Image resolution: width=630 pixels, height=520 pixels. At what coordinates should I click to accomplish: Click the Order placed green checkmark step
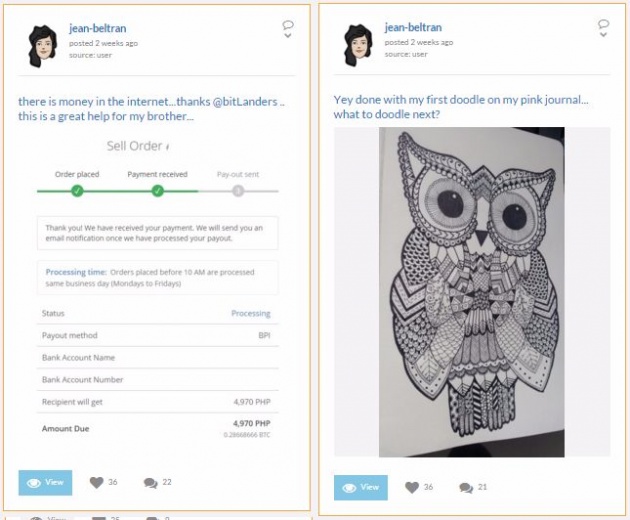click(77, 191)
